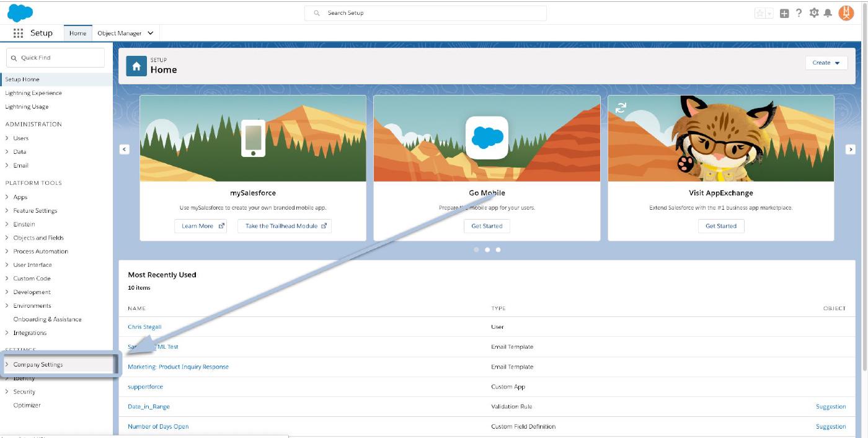The width and height of the screenshot is (868, 438).
Task: Click Get Started under Go Mobile
Action: [x=487, y=226]
